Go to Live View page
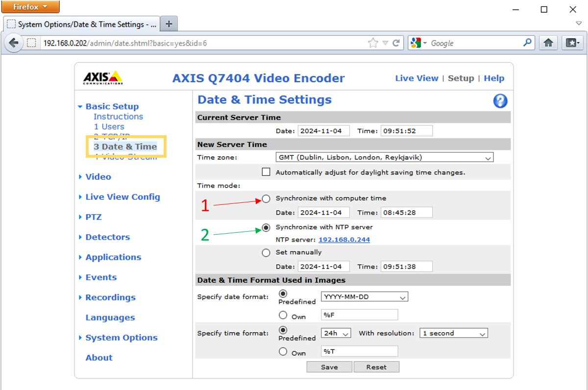Viewport: 588px width, 390px height. [416, 78]
